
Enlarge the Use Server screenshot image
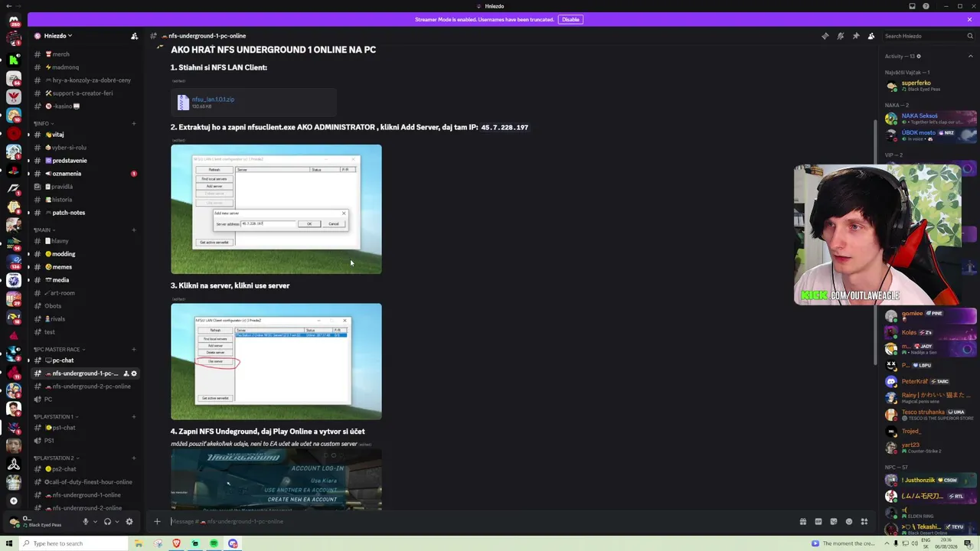[x=276, y=362]
